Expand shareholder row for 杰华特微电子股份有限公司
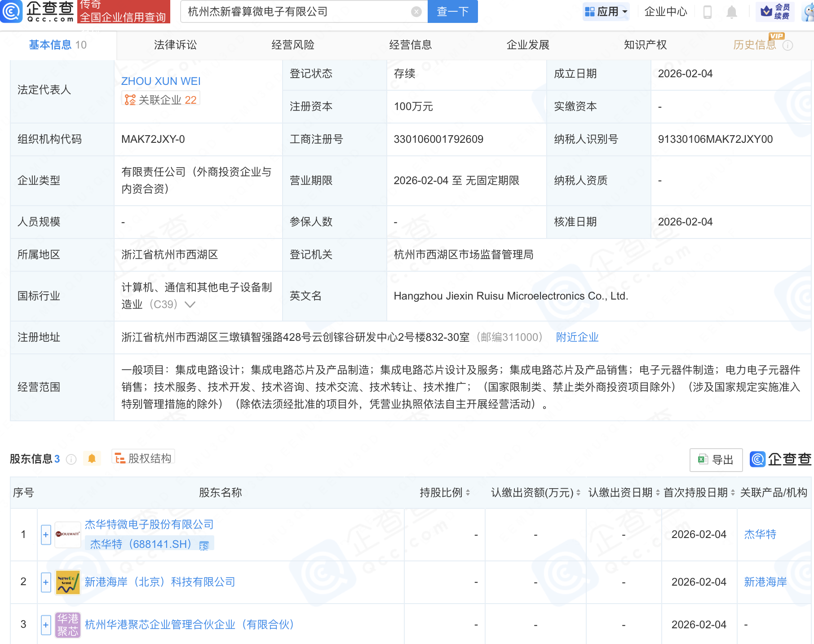Image resolution: width=814 pixels, height=644 pixels. 45,534
